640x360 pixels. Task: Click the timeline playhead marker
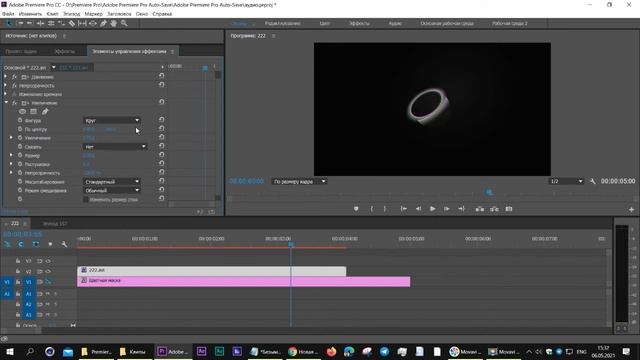coord(291,244)
